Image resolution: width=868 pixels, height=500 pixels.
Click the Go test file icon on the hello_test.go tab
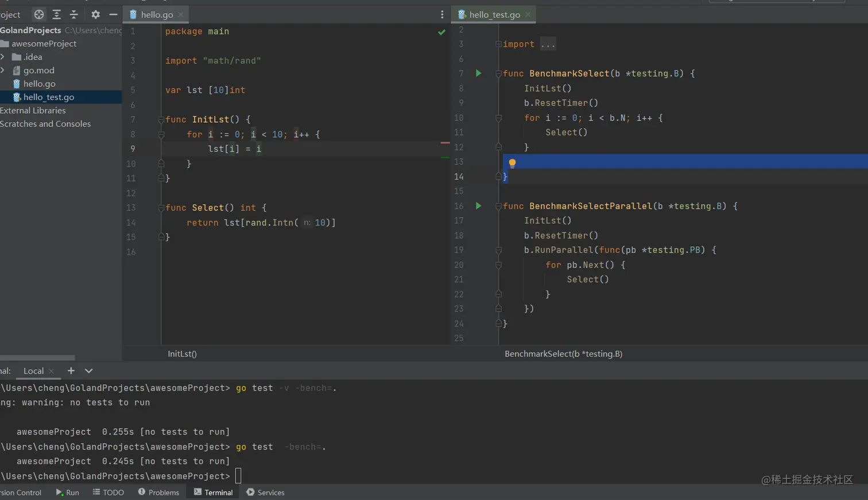462,14
